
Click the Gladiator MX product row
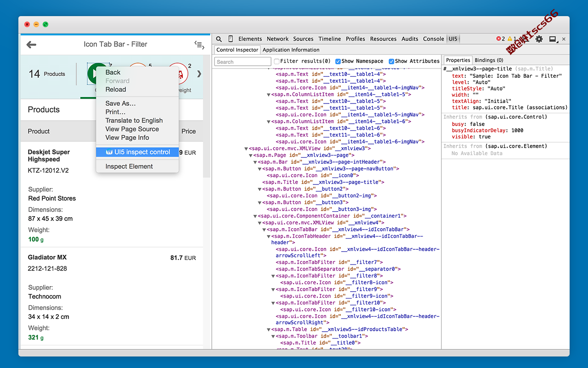click(112, 297)
